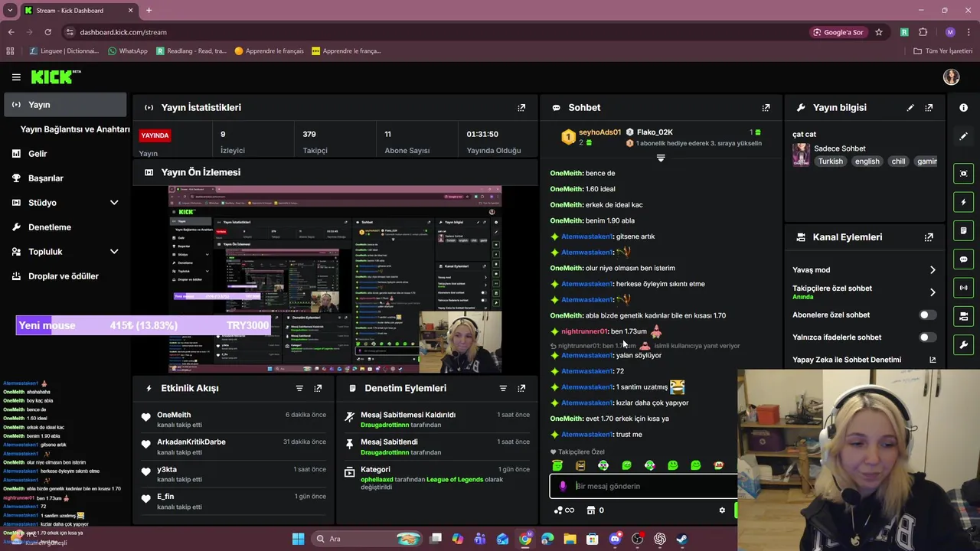
Task: Pop out the Yayın İstatistikleri panel
Action: [x=521, y=108]
